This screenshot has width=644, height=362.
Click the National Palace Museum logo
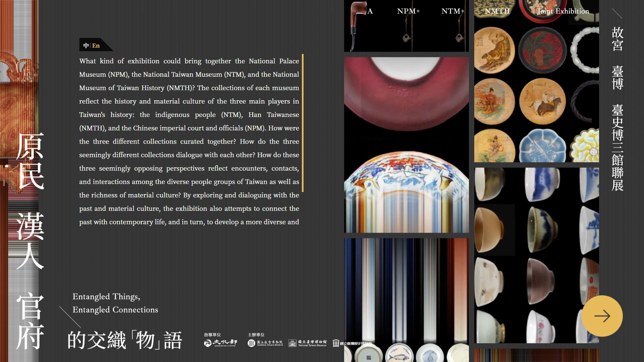tap(265, 343)
